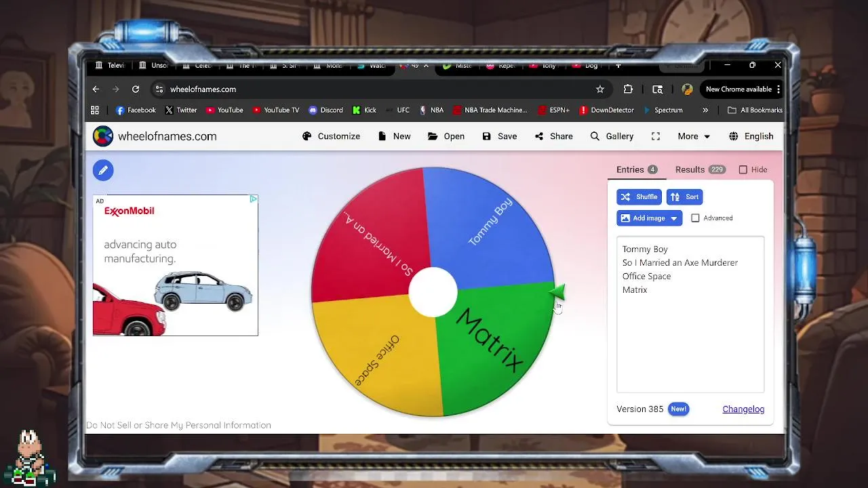Open the Changelog link
This screenshot has height=488, width=868.
click(x=743, y=409)
